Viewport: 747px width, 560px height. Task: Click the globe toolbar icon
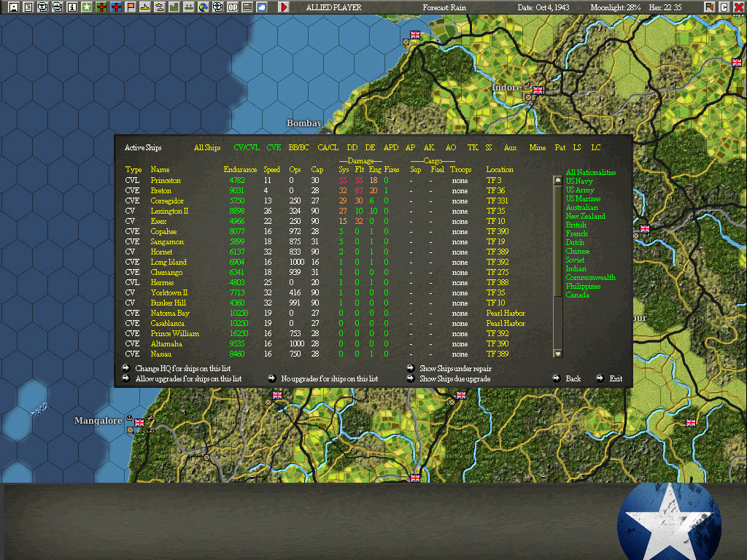point(204,7)
